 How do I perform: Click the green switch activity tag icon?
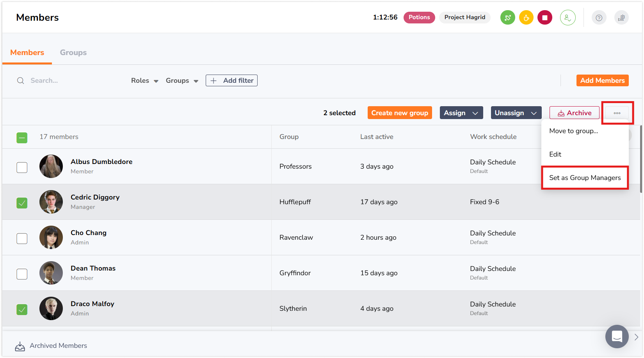(507, 18)
